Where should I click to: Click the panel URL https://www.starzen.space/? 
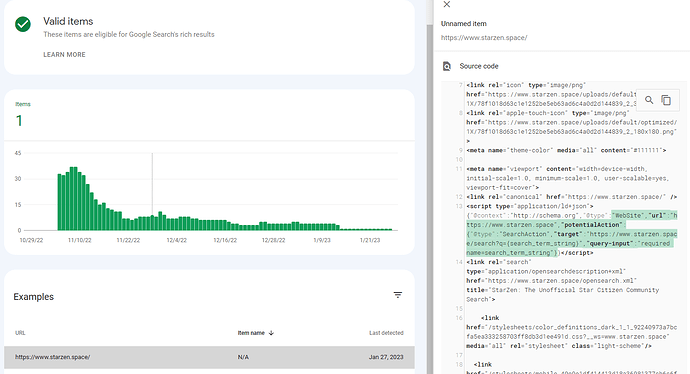tap(484, 38)
